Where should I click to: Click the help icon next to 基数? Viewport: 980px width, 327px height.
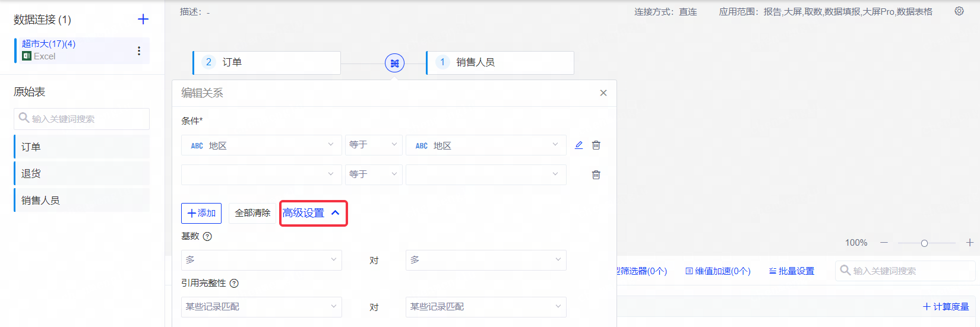tap(207, 236)
